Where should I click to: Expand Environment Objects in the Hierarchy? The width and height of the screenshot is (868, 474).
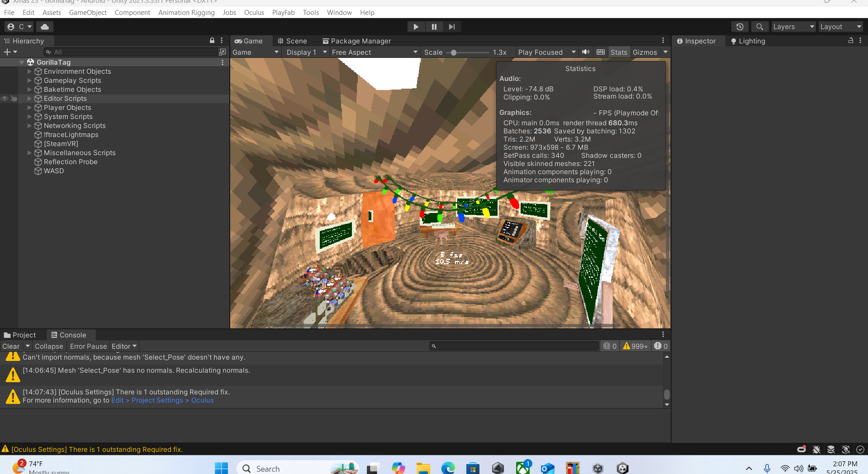[x=29, y=71]
